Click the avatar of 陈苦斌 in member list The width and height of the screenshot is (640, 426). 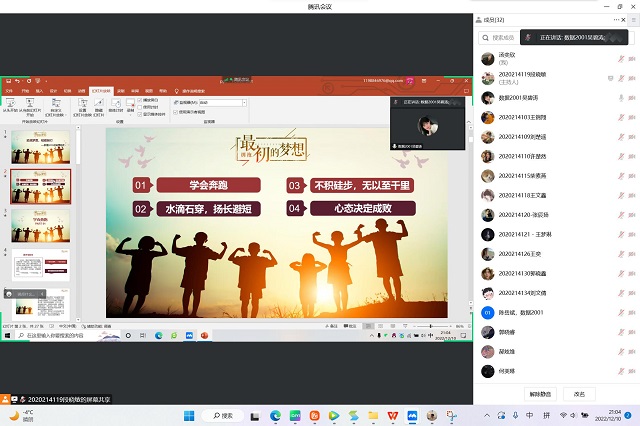point(487,312)
